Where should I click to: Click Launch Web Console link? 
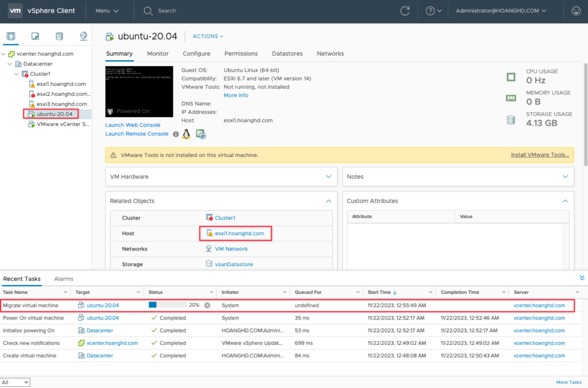(133, 125)
